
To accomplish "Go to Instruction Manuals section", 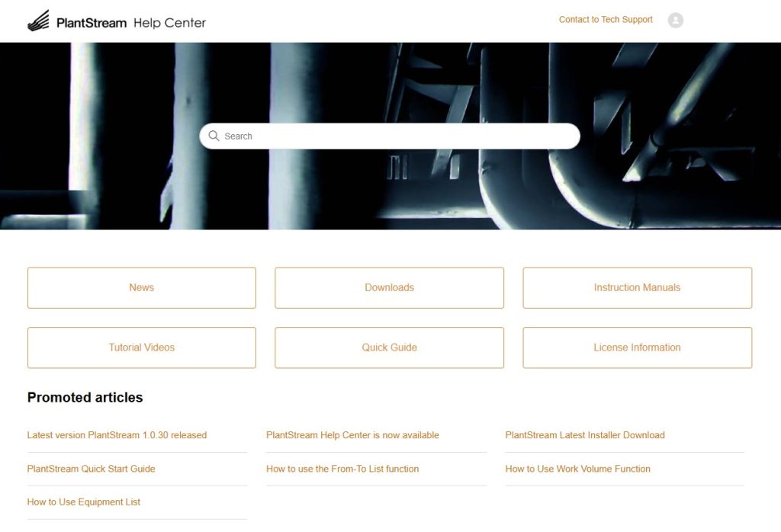I will 637,287.
